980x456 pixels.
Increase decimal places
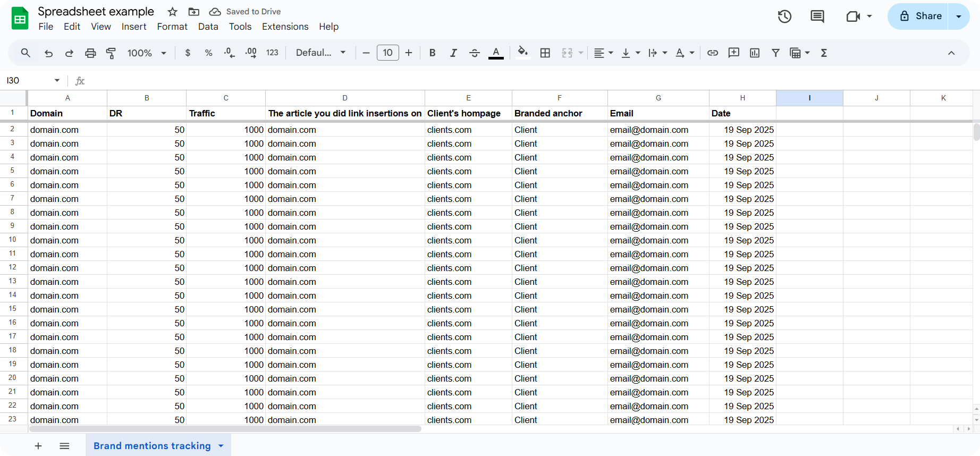tap(251, 53)
